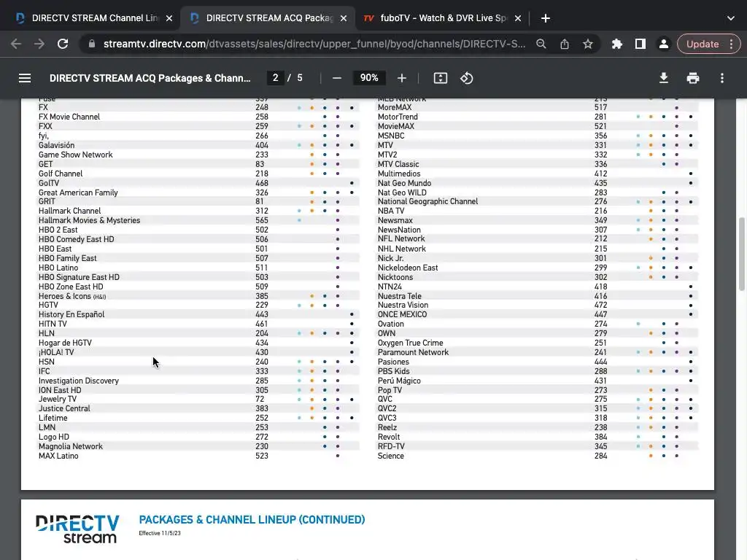Select the 90% zoom level field
The width and height of the screenshot is (747, 560).
click(369, 77)
